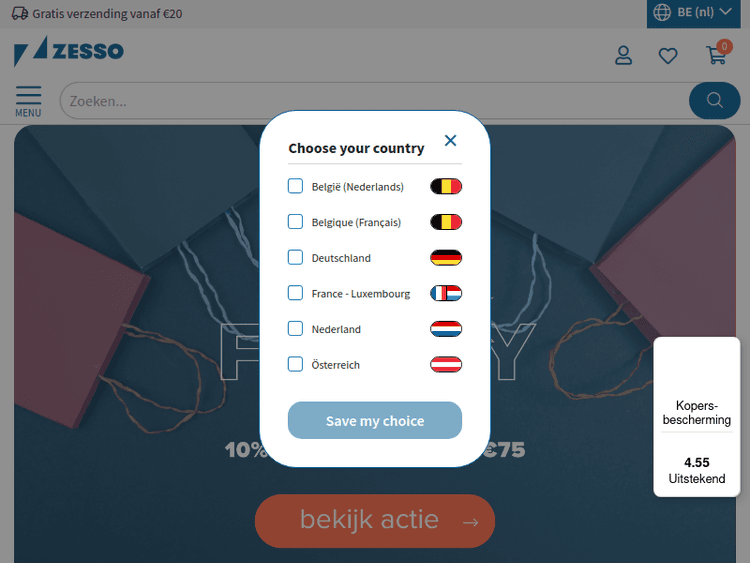Click the bekijk actie button
The image size is (750, 563).
(375, 521)
